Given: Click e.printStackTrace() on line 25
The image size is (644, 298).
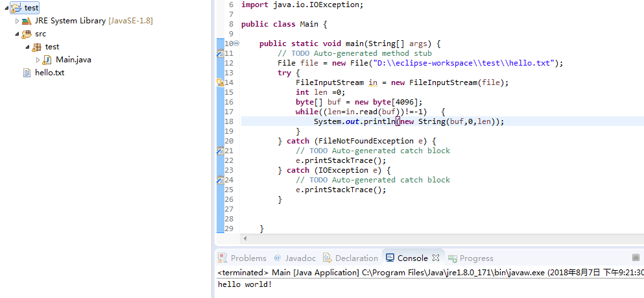Looking at the screenshot, I should (341, 190).
